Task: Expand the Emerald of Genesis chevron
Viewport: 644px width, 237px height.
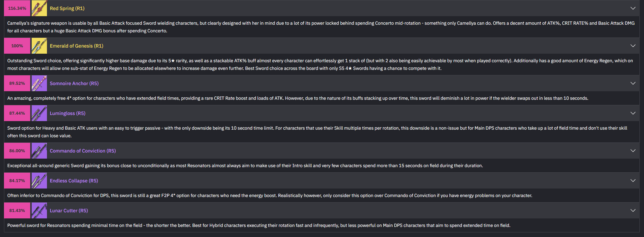Action: [633, 46]
